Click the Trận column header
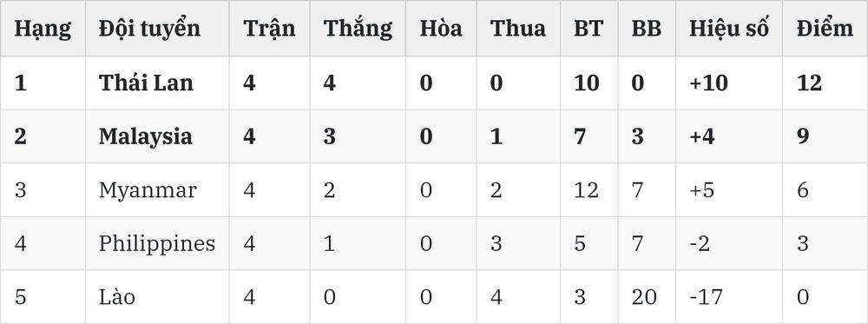 (x=269, y=29)
